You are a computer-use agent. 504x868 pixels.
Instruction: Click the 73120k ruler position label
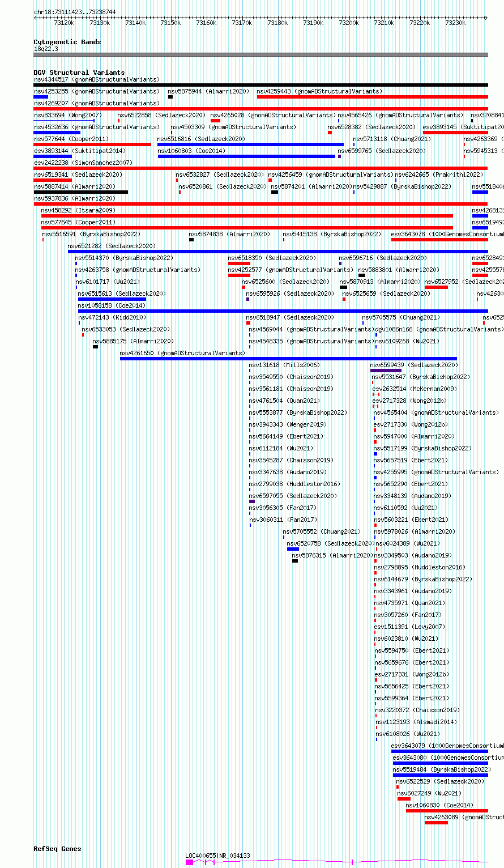64,23
